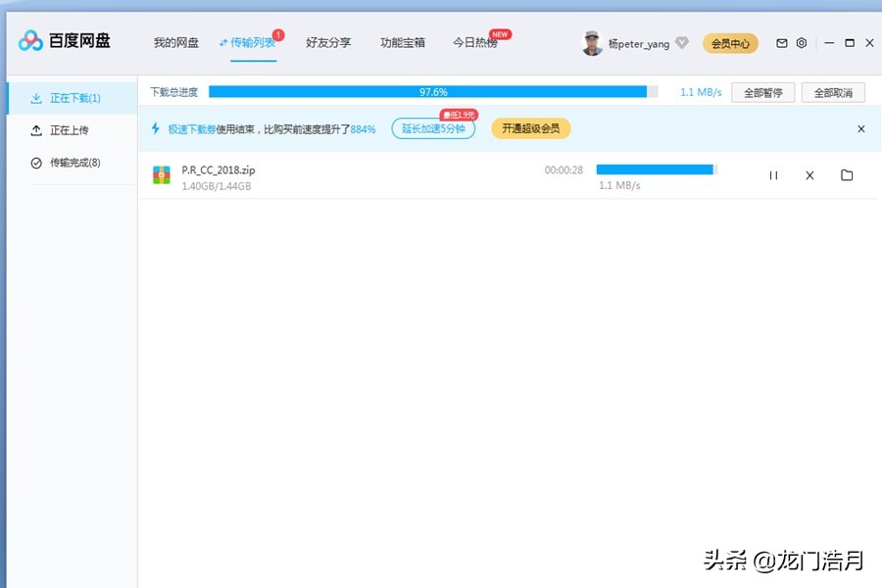Open 会员中心
The height and width of the screenshot is (588, 882).
point(730,43)
